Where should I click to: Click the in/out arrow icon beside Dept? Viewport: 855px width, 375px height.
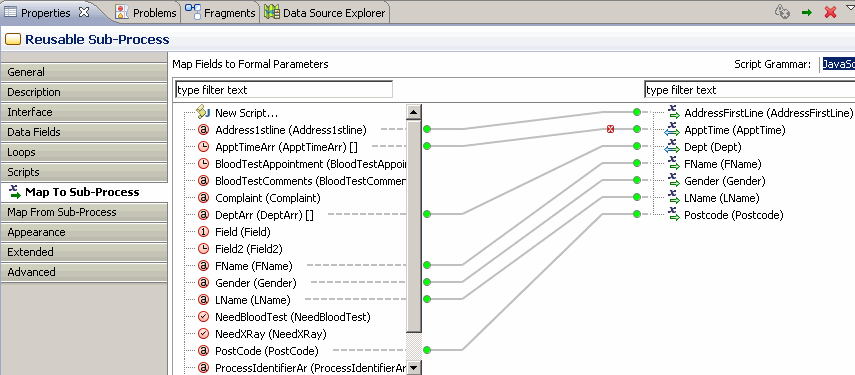click(x=672, y=147)
